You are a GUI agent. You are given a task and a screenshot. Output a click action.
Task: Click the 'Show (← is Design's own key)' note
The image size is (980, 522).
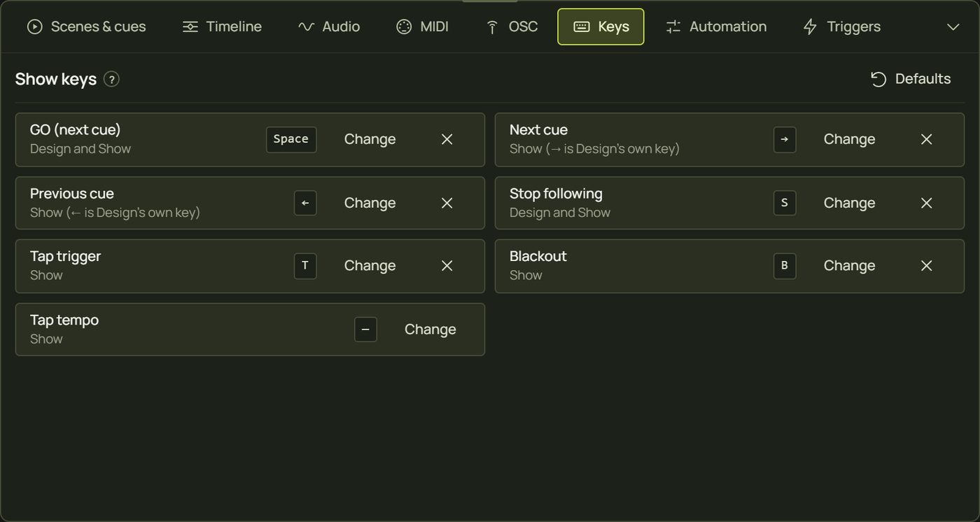pos(115,213)
